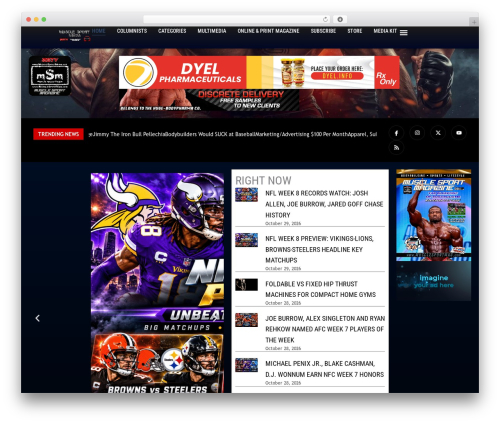Click the mSm square logo badge
Screen dimensions: 500x423
pos(50,76)
